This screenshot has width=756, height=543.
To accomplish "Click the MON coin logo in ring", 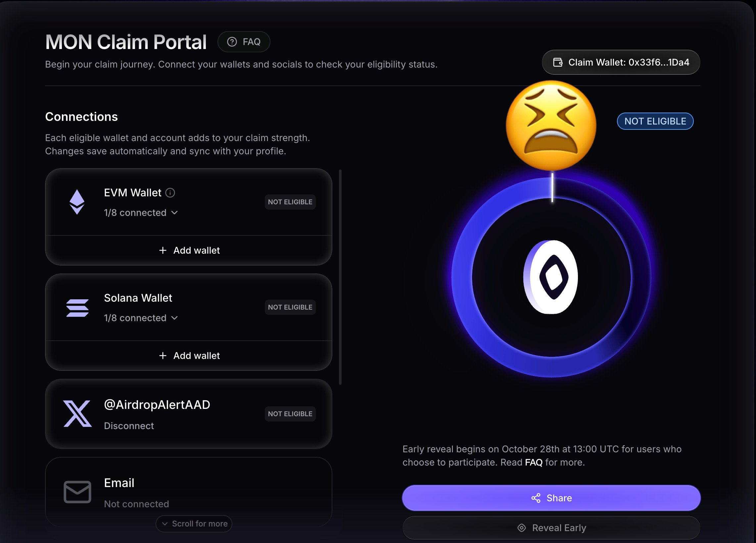I will click(x=551, y=277).
